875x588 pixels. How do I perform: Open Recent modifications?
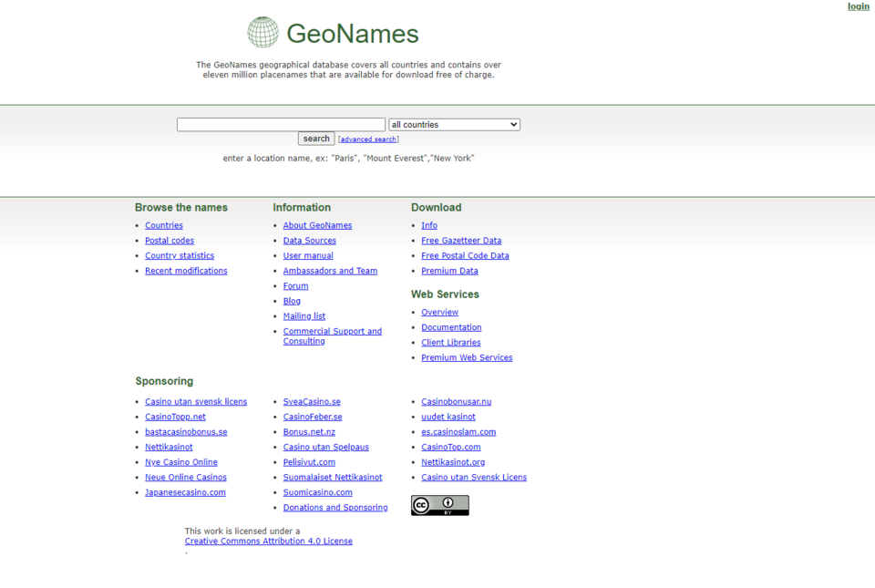point(186,271)
